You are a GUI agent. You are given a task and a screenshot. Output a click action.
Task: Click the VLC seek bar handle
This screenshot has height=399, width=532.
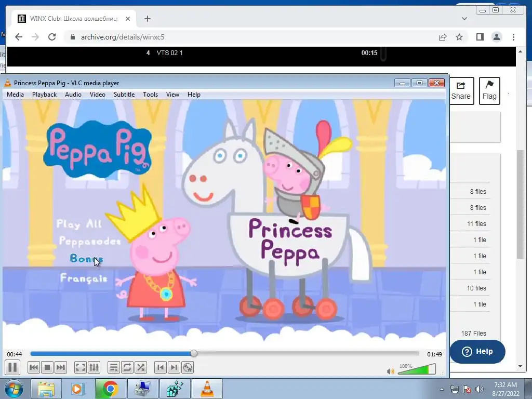click(194, 353)
